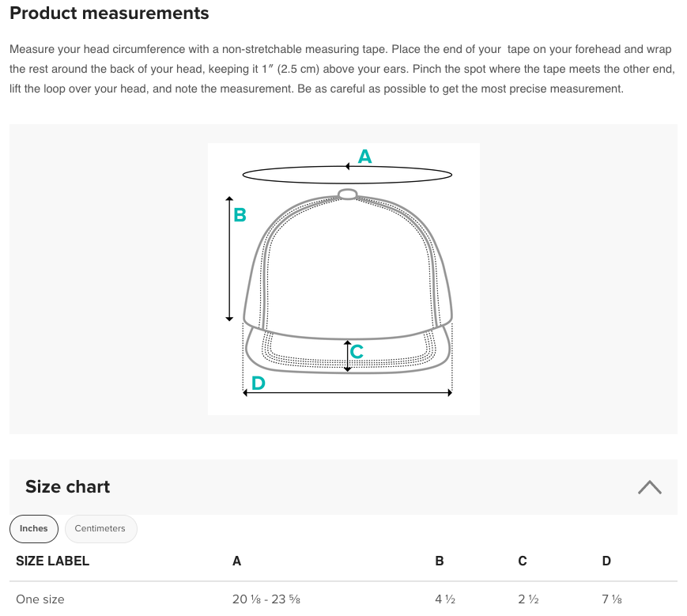This screenshot has height=616, width=687.
Task: Click the teal letter C label
Action: tap(357, 351)
